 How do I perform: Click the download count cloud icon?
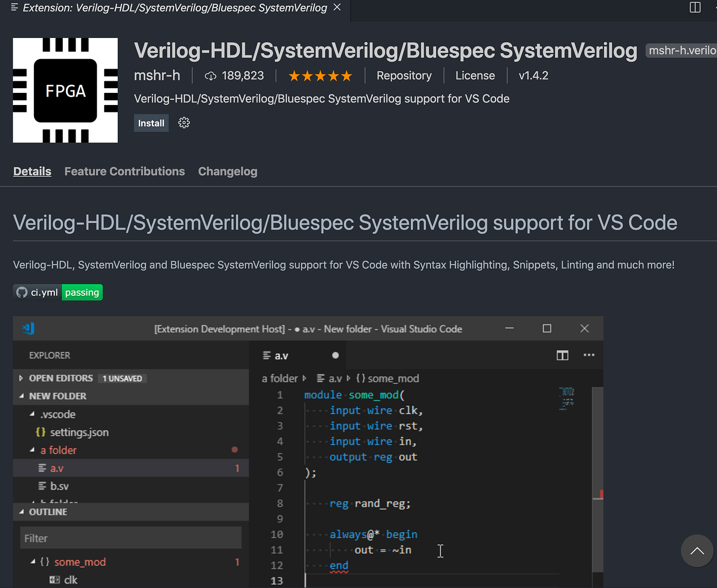click(x=211, y=75)
